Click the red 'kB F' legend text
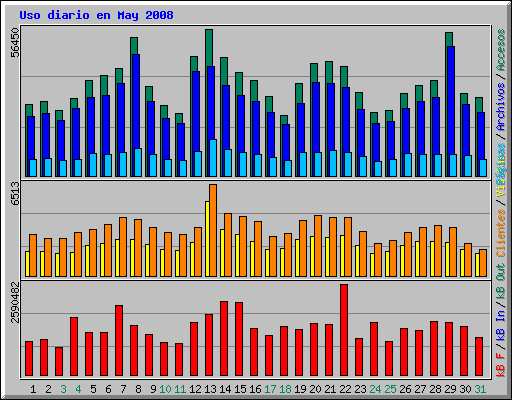 [501, 365]
